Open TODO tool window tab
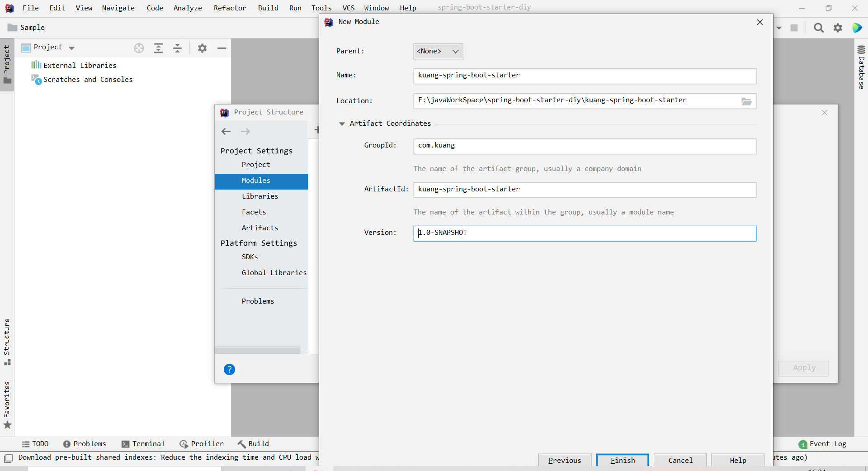 [x=35, y=444]
